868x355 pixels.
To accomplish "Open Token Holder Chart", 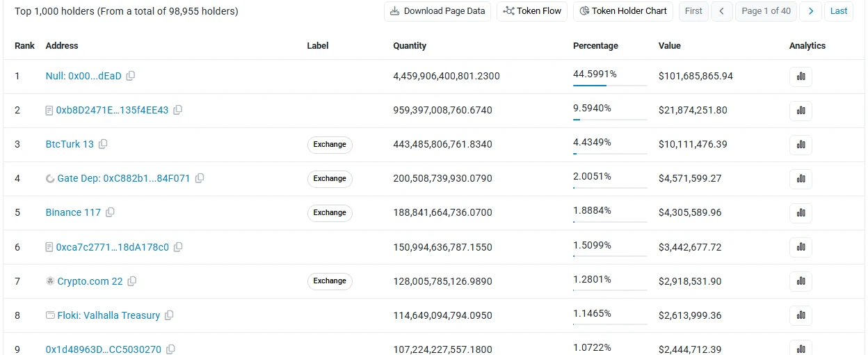I will [x=623, y=11].
